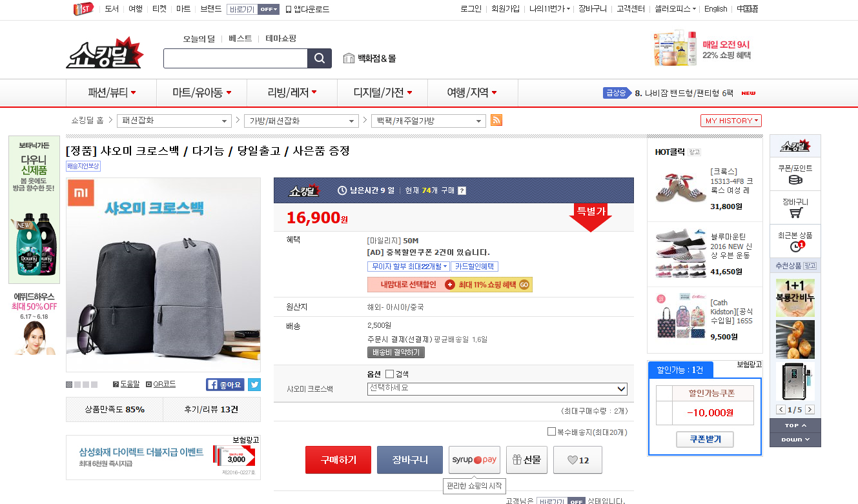Click the heart wishlist icon with 12
The image size is (858, 504).
577,460
